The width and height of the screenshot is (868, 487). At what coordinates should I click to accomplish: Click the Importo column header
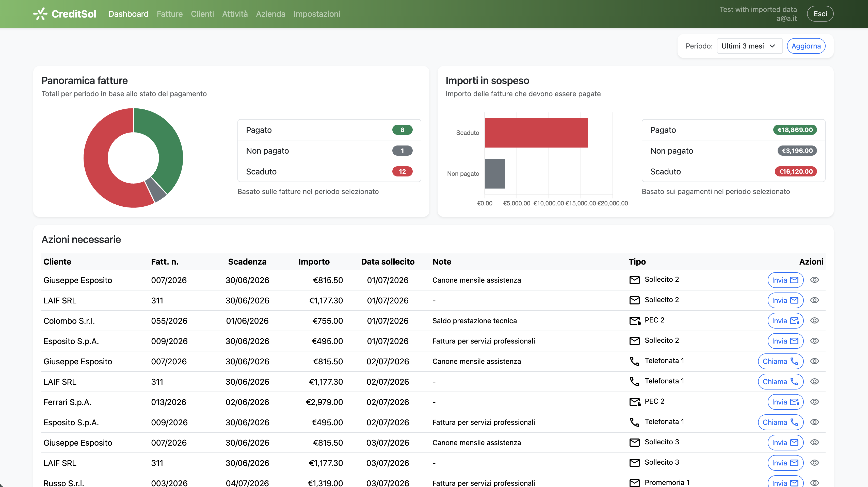point(314,262)
